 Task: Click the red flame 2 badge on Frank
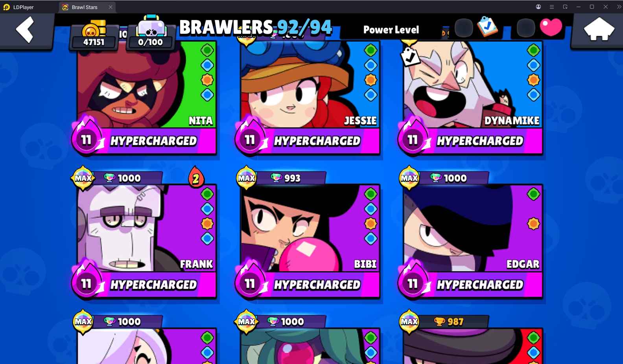[x=196, y=178]
